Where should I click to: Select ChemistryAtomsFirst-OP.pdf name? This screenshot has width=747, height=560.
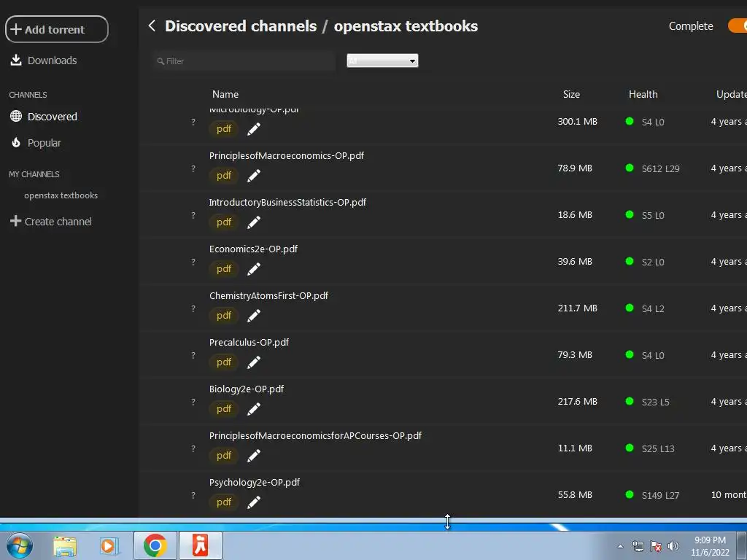[268, 296]
